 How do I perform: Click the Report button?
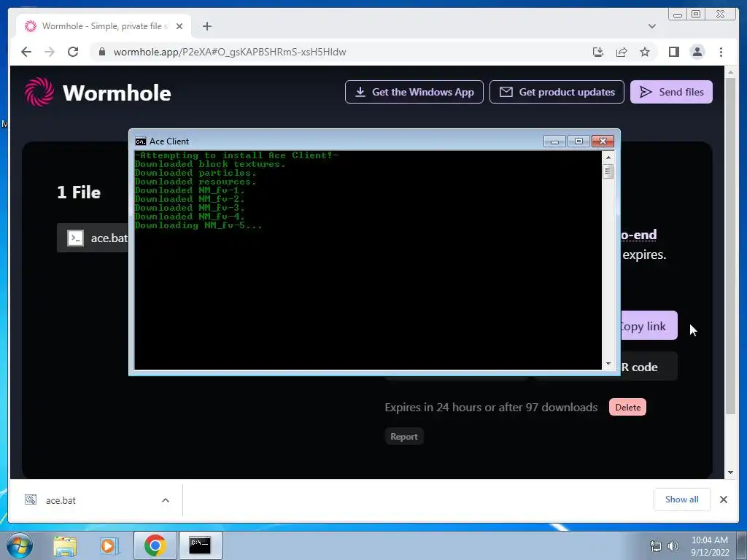(x=404, y=437)
